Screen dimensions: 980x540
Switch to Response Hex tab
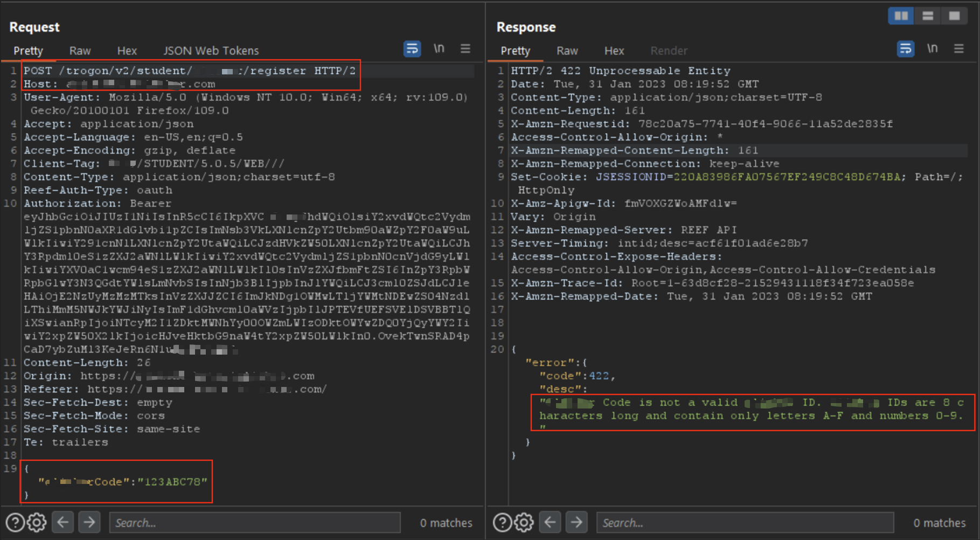pyautogui.click(x=614, y=51)
